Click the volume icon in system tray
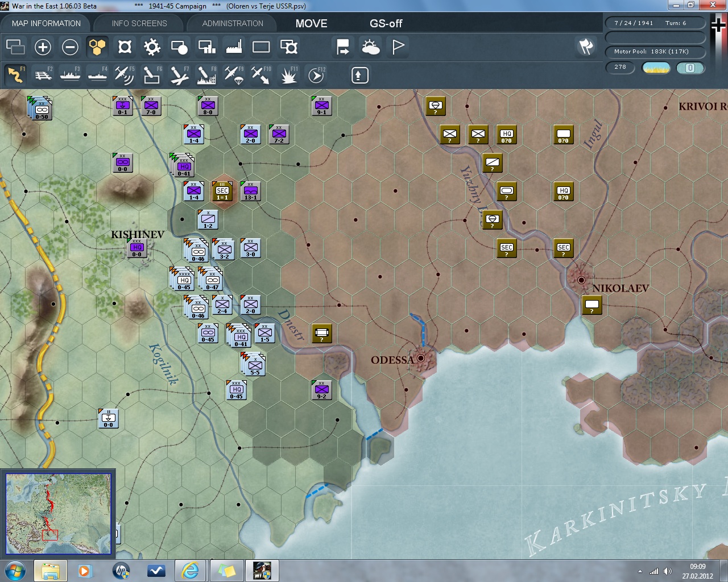The image size is (728, 582). point(667,571)
